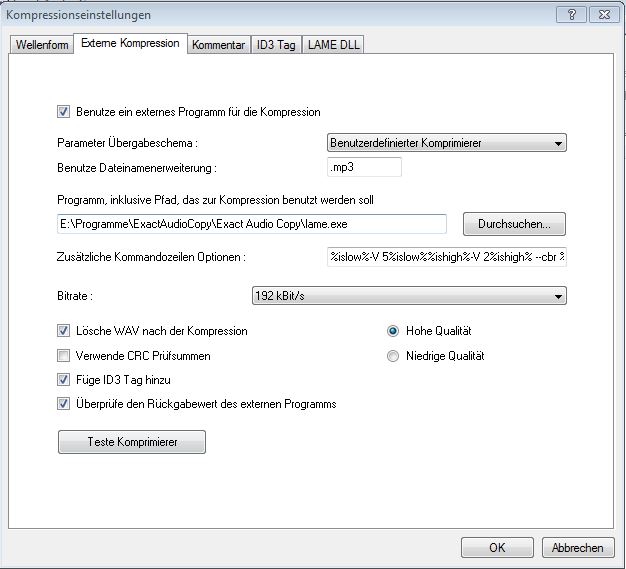626x569 pixels.
Task: Click the Abbrechen button
Action: point(578,547)
